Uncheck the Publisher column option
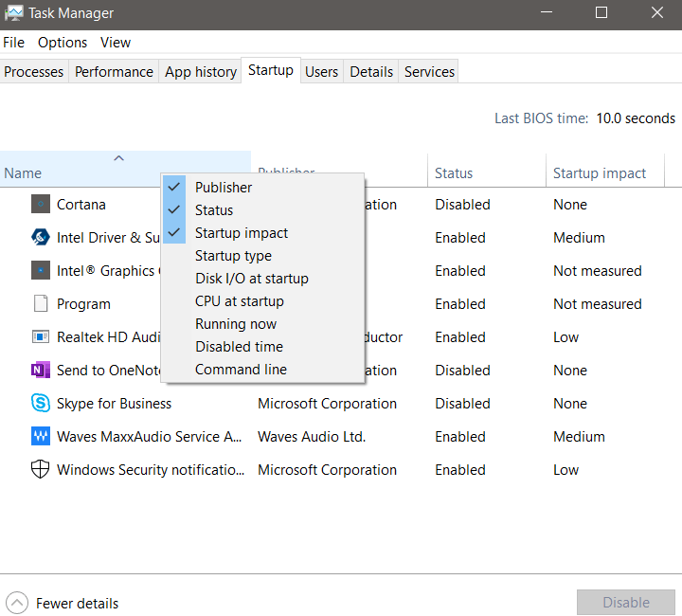682x616 pixels. point(262,187)
